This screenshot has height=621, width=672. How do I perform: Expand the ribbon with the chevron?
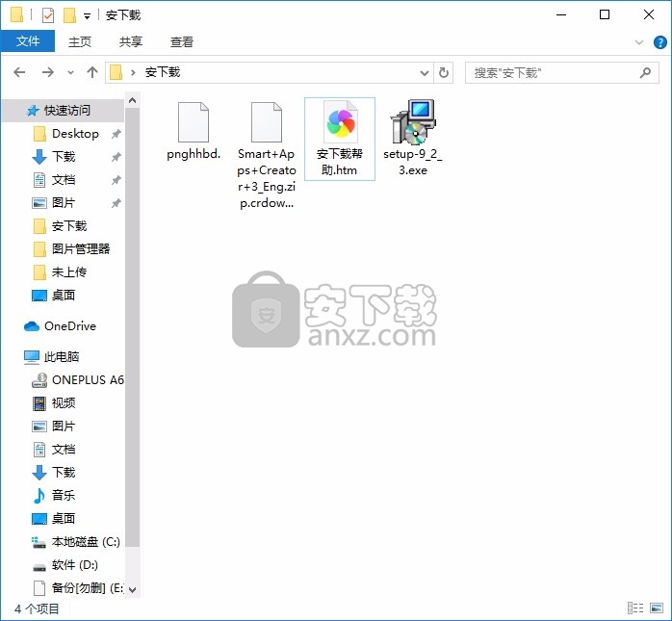639,42
